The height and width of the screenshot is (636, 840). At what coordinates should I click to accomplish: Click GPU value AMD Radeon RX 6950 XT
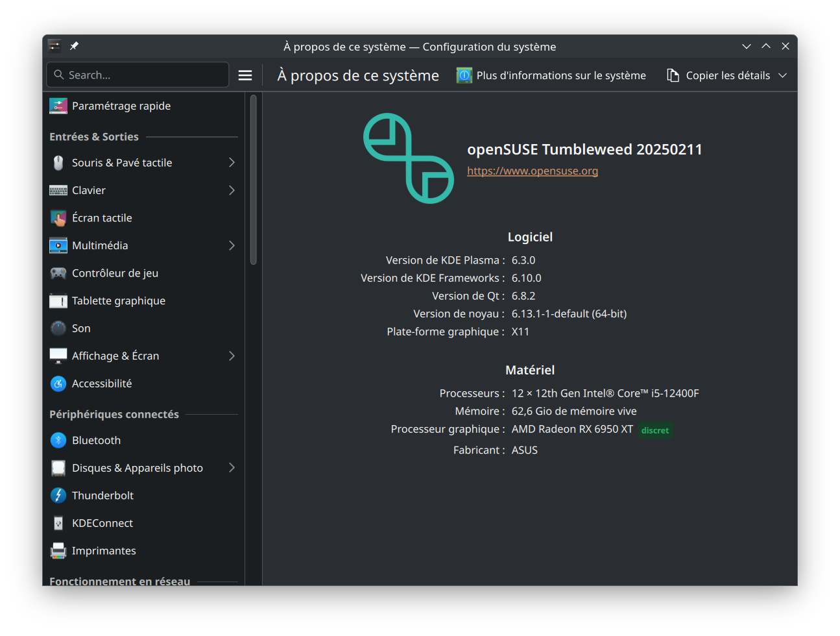(572, 429)
